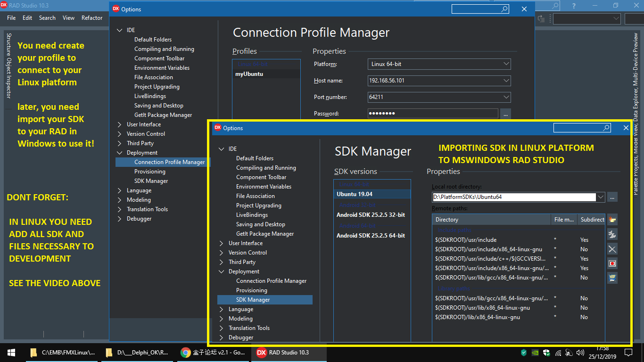Switch to the Object Inspector side tab
Screen dimensions: 644x362
click(8, 79)
